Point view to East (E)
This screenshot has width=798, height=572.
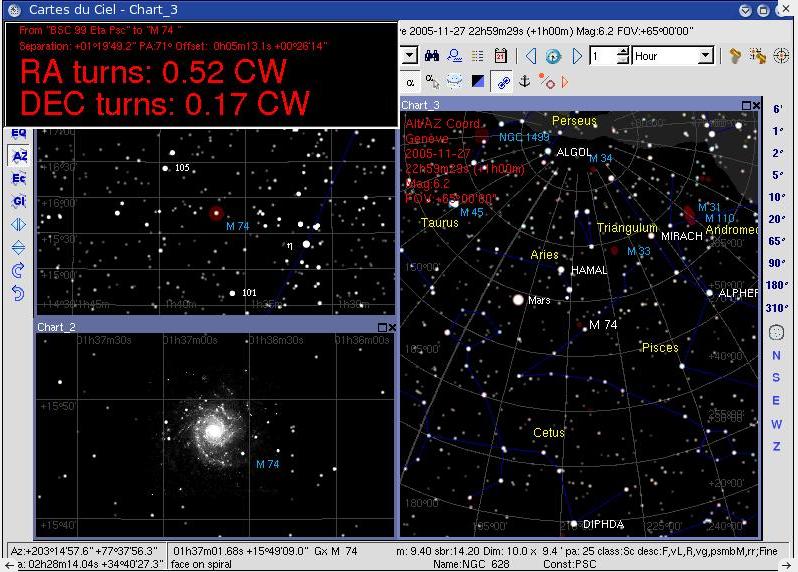coord(776,401)
